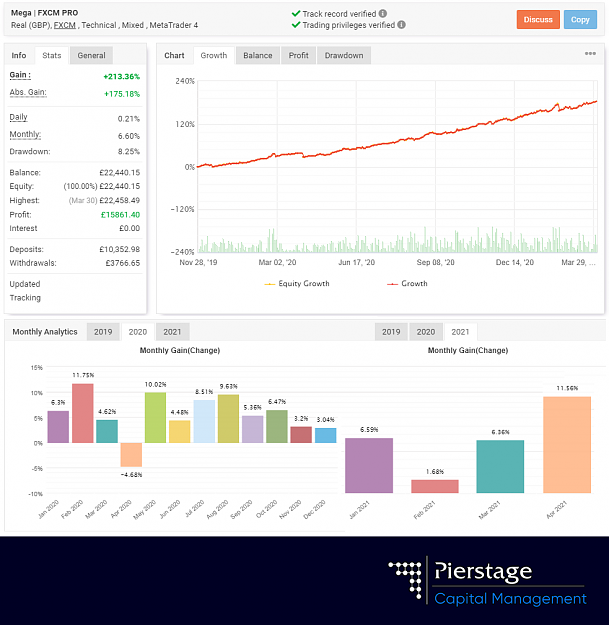Show the Growth chart tab
Image resolution: width=609 pixels, height=625 pixels.
click(x=214, y=55)
